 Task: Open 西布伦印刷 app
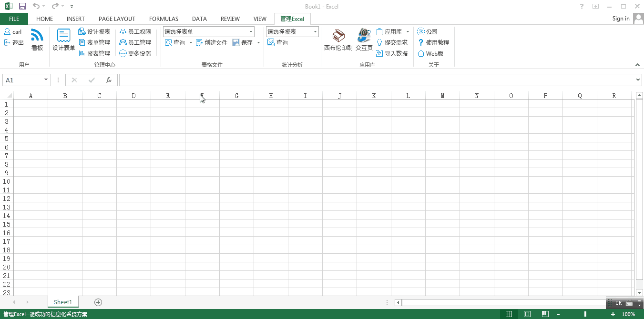point(338,40)
